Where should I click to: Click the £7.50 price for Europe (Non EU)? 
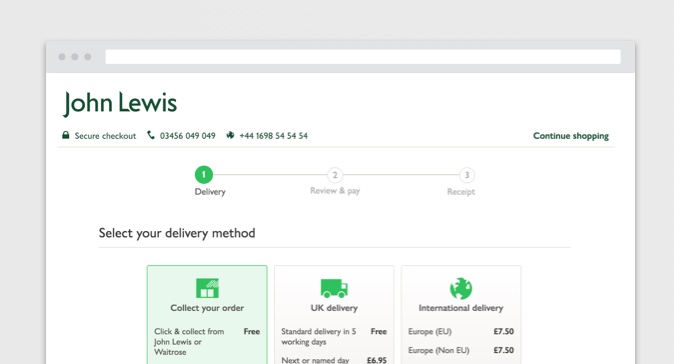click(x=503, y=350)
